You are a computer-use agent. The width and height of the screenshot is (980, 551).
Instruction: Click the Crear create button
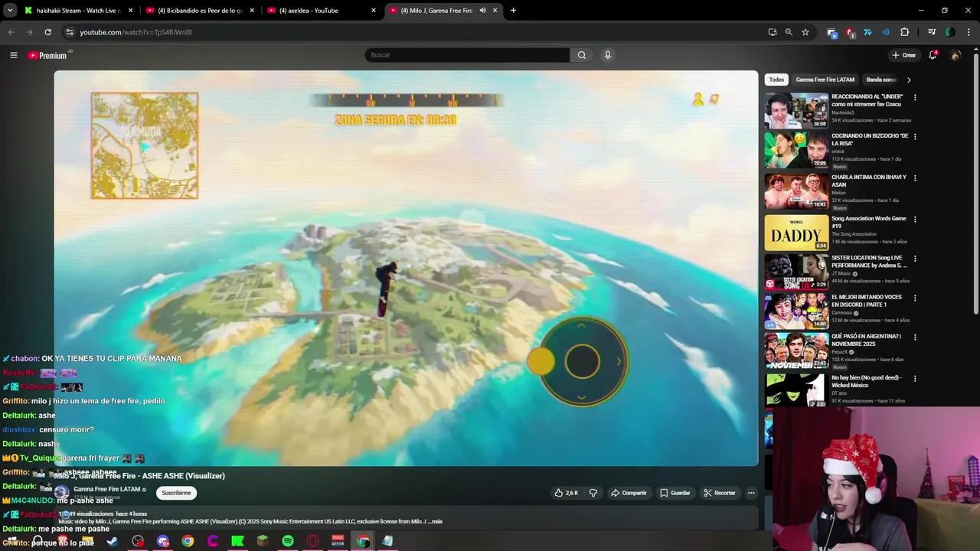pos(903,55)
